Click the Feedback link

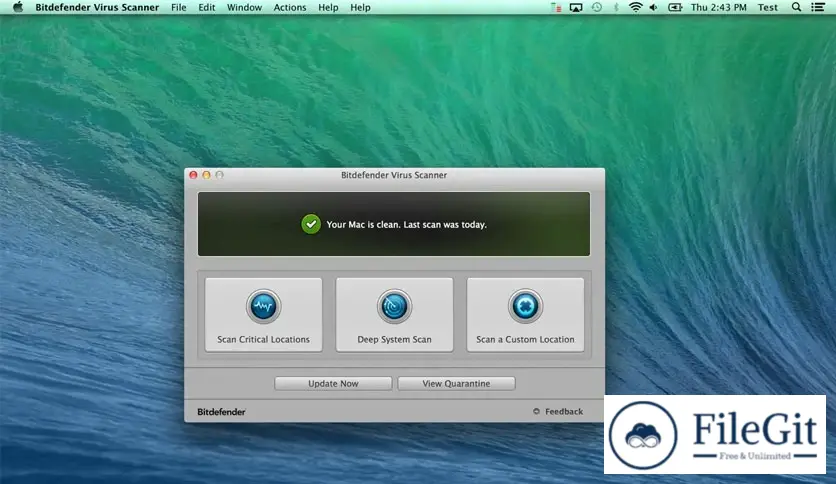click(x=564, y=412)
